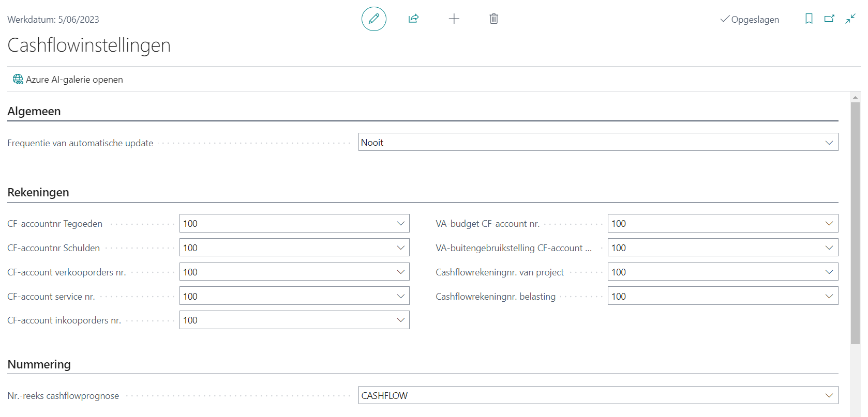Click the CF-accountnr Schulden input field
Viewport: 868px width, 417px height.
[x=287, y=248]
